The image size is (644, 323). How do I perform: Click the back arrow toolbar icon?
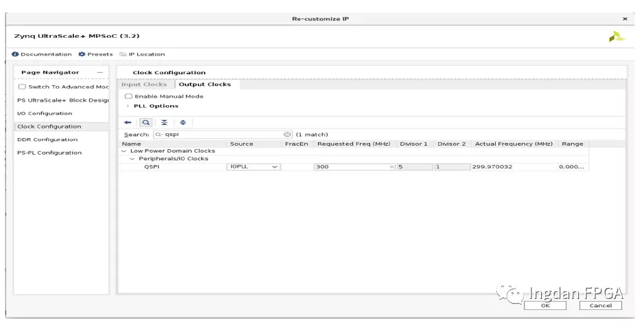(128, 122)
